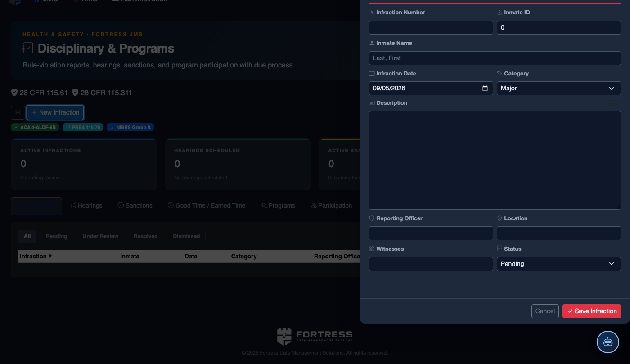Screen dimensions: 630x364
Task: Open the AI assistant robot chat icon
Action: [x=608, y=342]
